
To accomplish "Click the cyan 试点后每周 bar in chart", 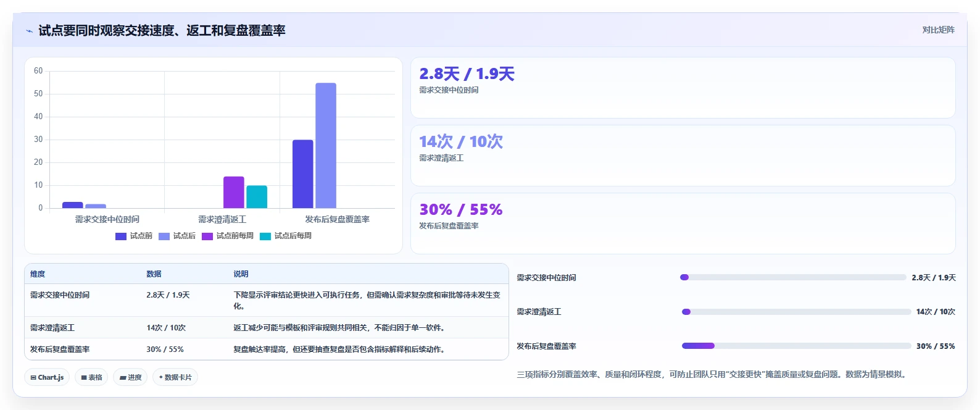I will tap(257, 197).
